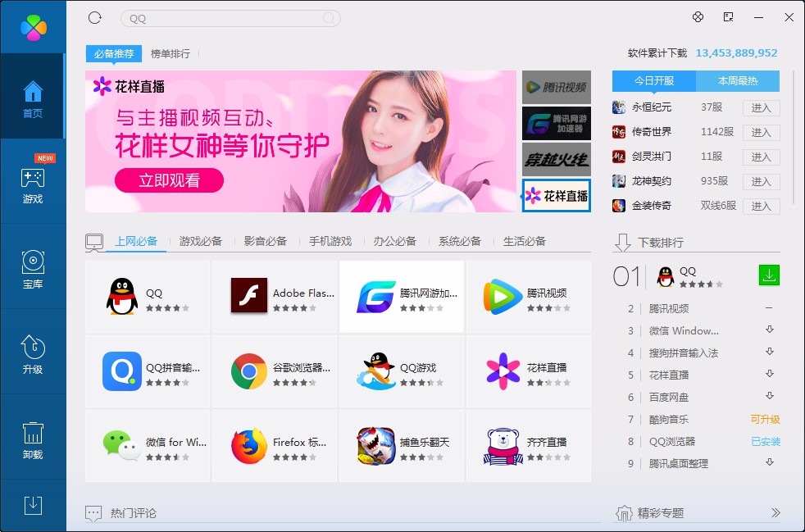The height and width of the screenshot is (532, 805).
Task: Expand 精彩专题 with the double chevron
Action: (x=775, y=512)
